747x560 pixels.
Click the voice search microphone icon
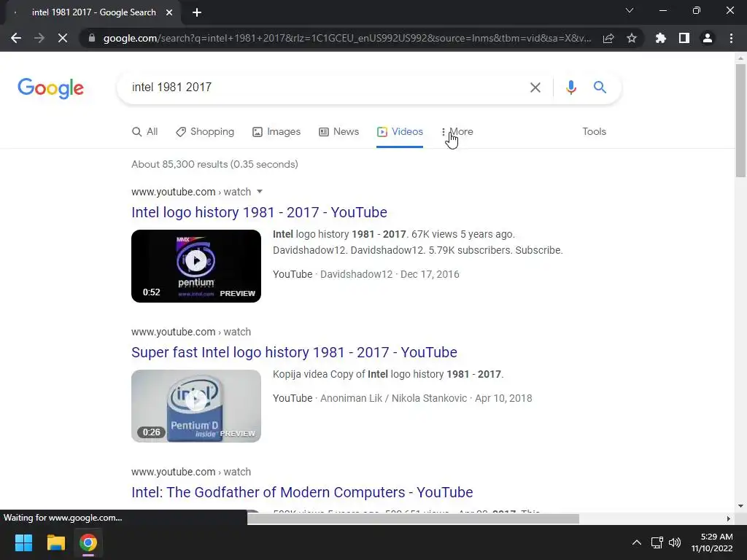tap(570, 87)
